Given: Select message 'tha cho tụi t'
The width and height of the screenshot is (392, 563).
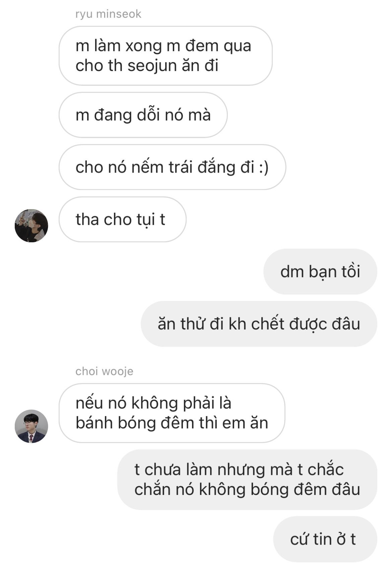Looking at the screenshot, I should (x=122, y=220).
